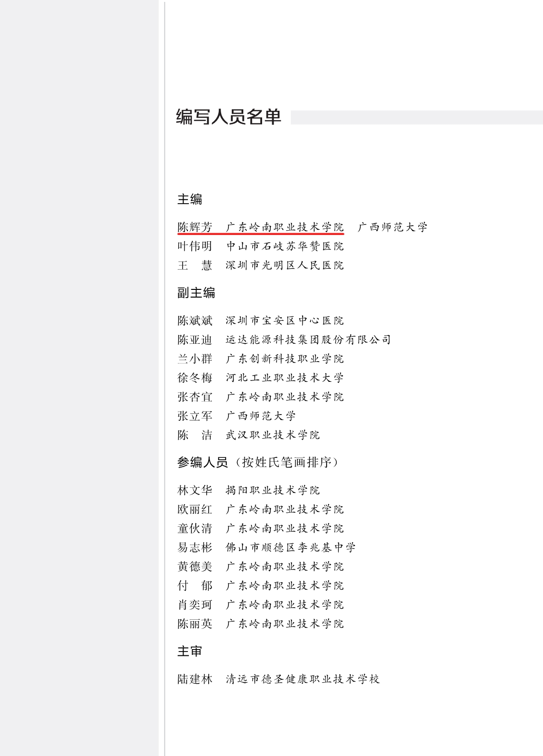The image size is (543, 756).
Task: Click the name 徐冬梅
Action: click(x=195, y=378)
